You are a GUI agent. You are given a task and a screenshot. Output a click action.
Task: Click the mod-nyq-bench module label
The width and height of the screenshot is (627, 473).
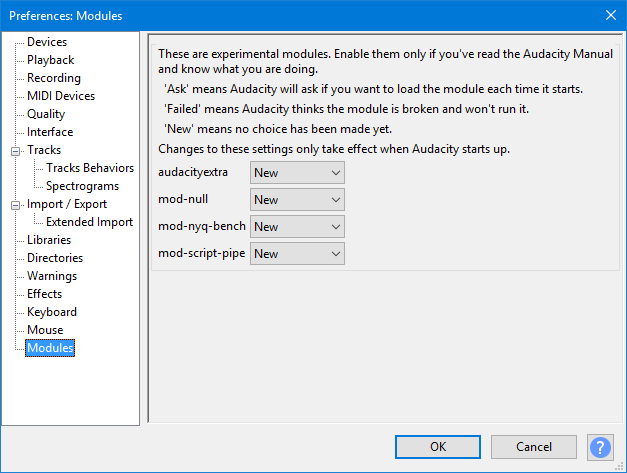click(x=202, y=226)
